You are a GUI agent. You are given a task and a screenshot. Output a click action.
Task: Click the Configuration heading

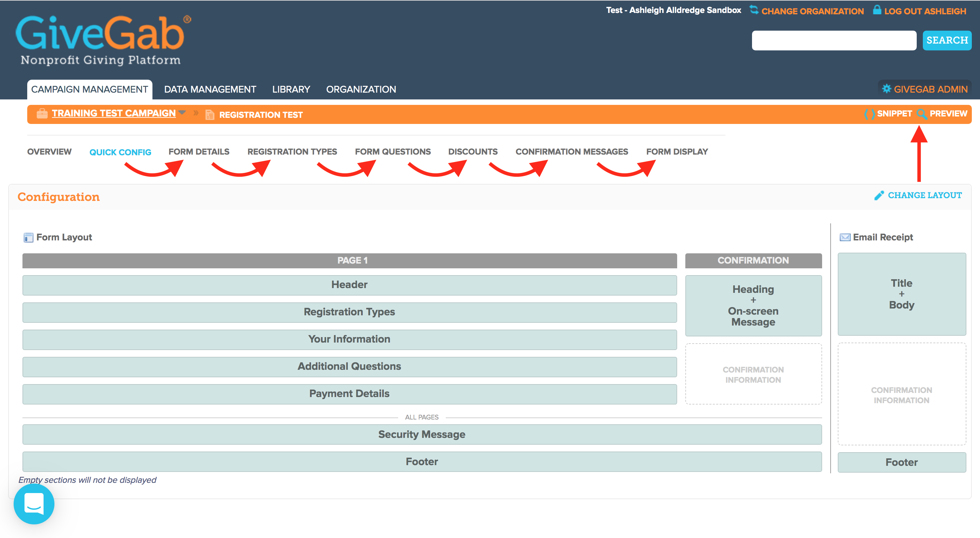click(x=59, y=197)
